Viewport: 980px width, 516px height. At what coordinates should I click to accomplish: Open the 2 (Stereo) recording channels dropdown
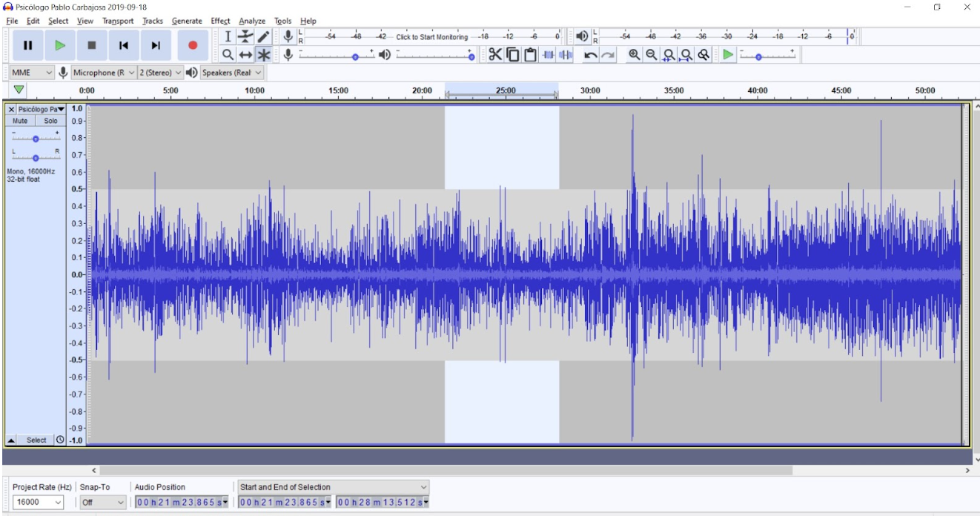pos(160,73)
